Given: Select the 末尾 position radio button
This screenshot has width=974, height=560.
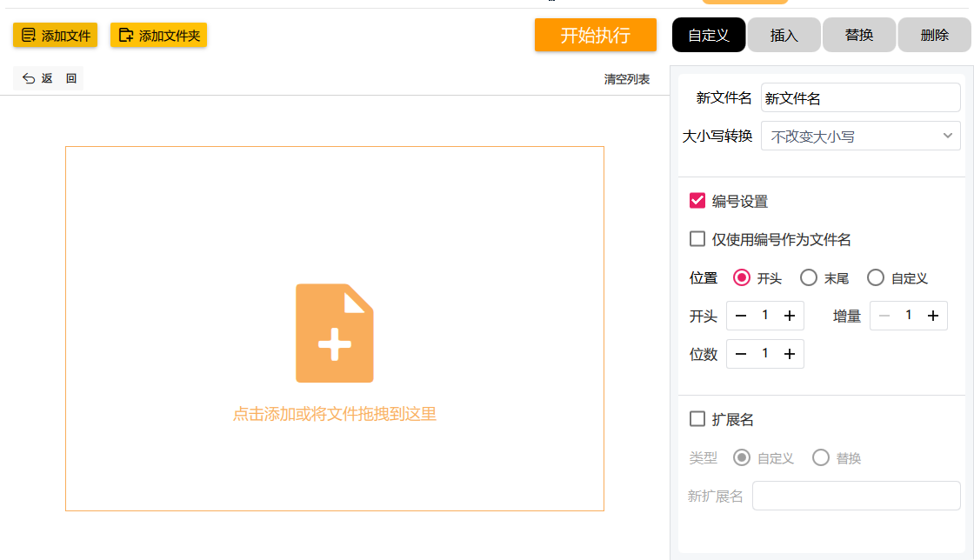Looking at the screenshot, I should (x=809, y=277).
